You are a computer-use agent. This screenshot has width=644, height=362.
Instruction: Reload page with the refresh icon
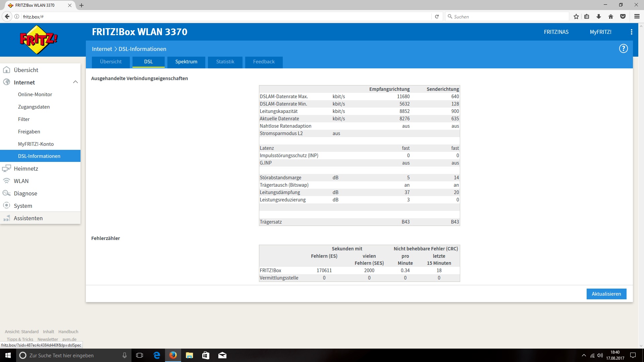click(x=437, y=16)
